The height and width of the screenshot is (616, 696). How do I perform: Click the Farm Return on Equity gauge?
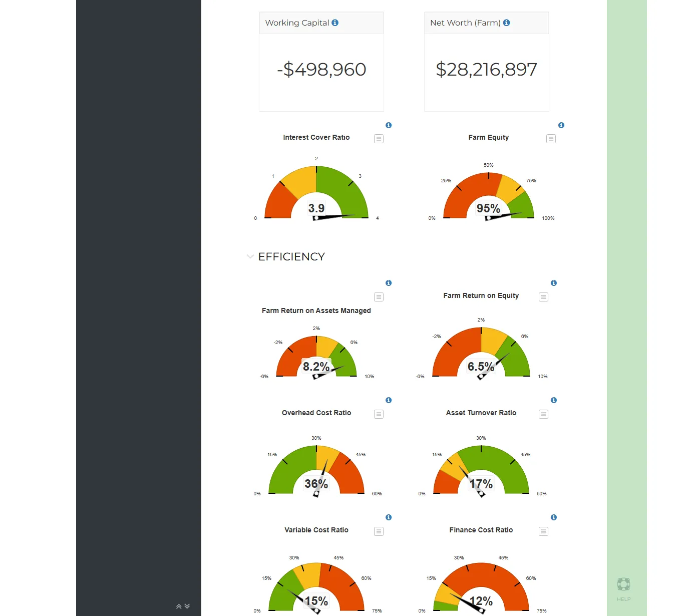[481, 351]
